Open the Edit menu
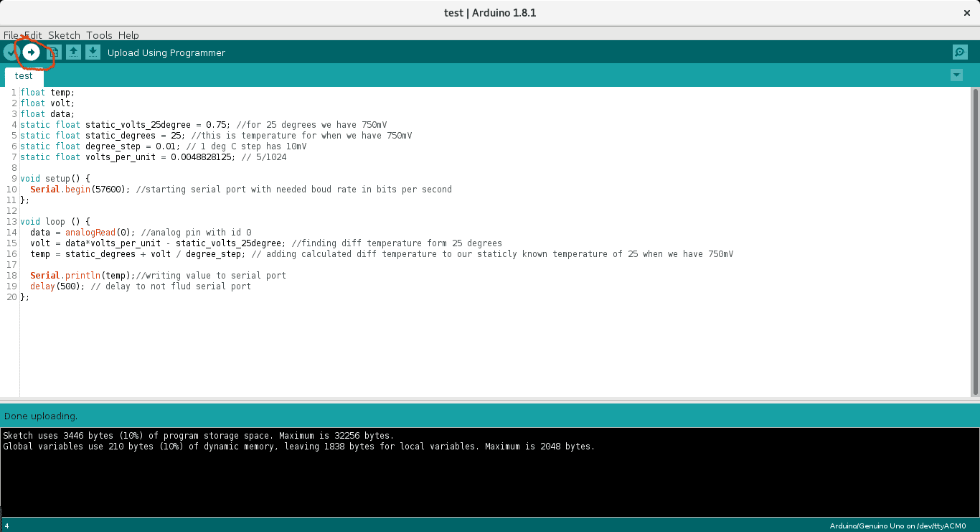This screenshot has height=532, width=980. (x=32, y=34)
